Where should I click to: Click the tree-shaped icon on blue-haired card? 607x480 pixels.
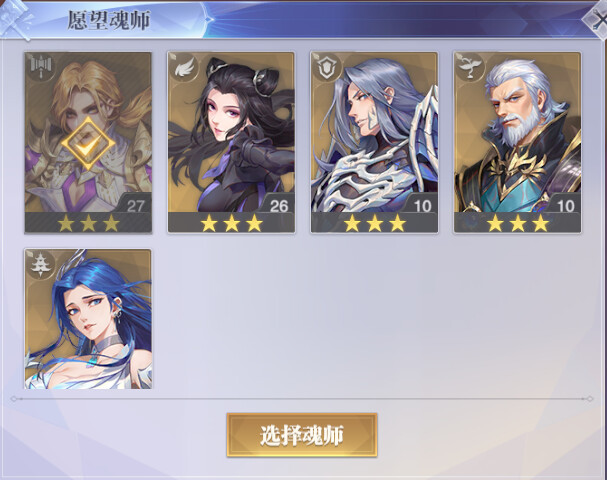point(41,266)
